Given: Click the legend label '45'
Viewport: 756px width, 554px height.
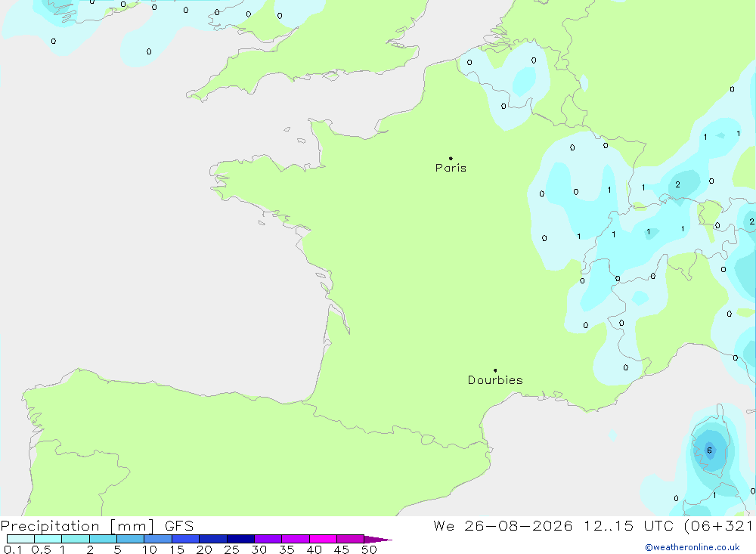Looking at the screenshot, I should pos(342,549).
